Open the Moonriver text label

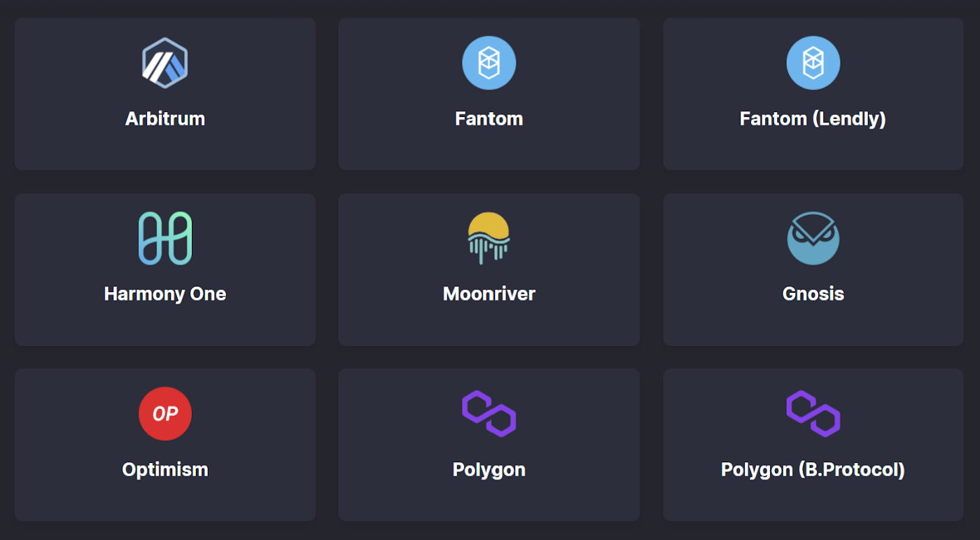point(489,293)
